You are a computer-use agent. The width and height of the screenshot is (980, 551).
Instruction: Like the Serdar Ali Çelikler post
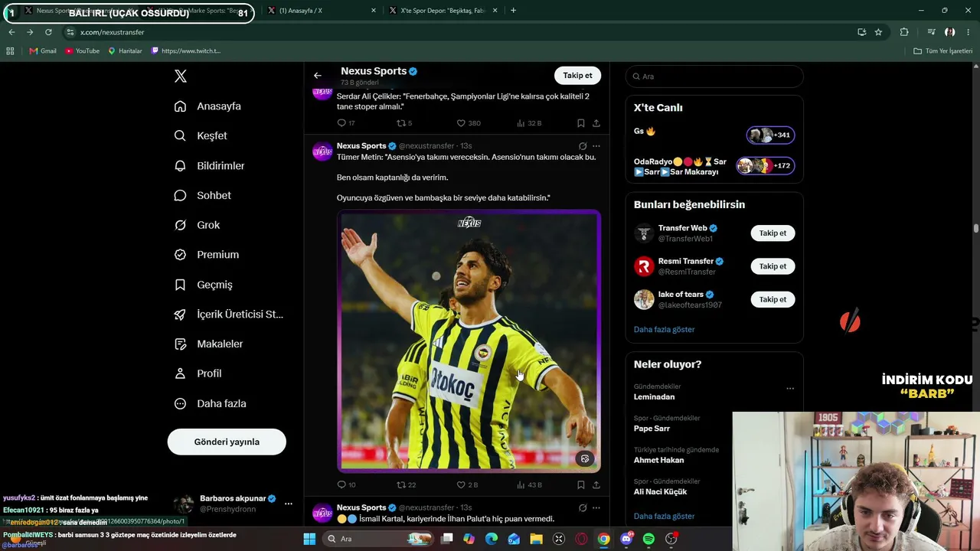click(469, 123)
